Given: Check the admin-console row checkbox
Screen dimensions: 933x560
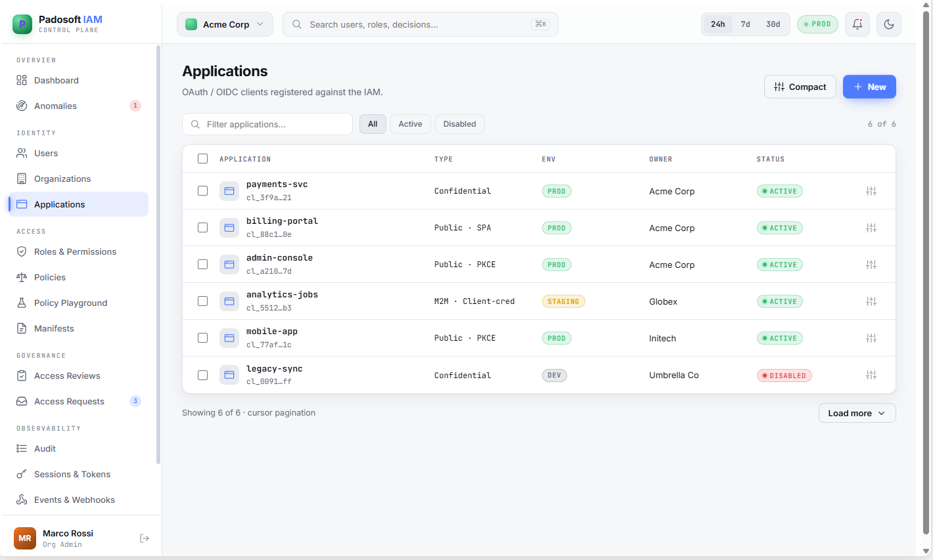Looking at the screenshot, I should 202,265.
